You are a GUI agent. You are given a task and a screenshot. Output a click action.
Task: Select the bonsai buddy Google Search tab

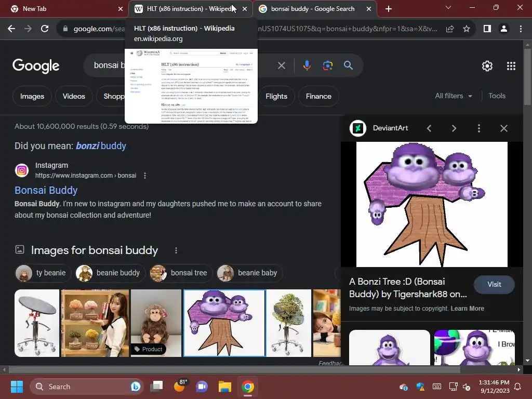tap(314, 9)
